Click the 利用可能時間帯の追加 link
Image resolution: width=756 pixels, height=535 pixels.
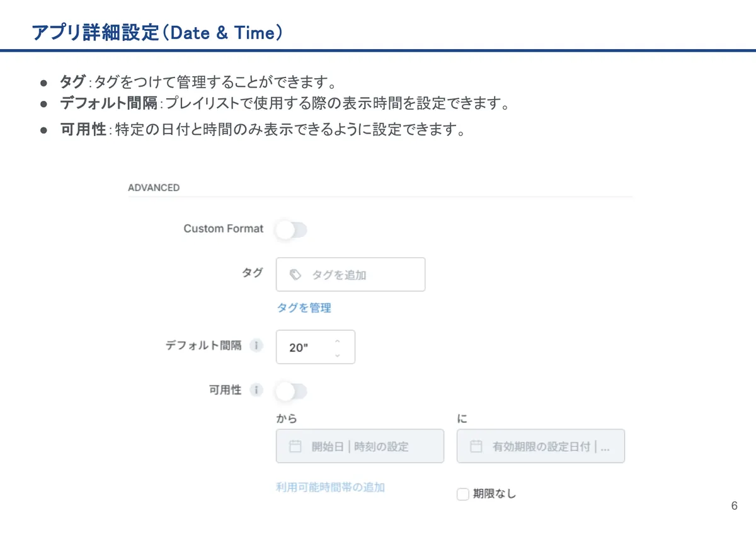(x=331, y=487)
